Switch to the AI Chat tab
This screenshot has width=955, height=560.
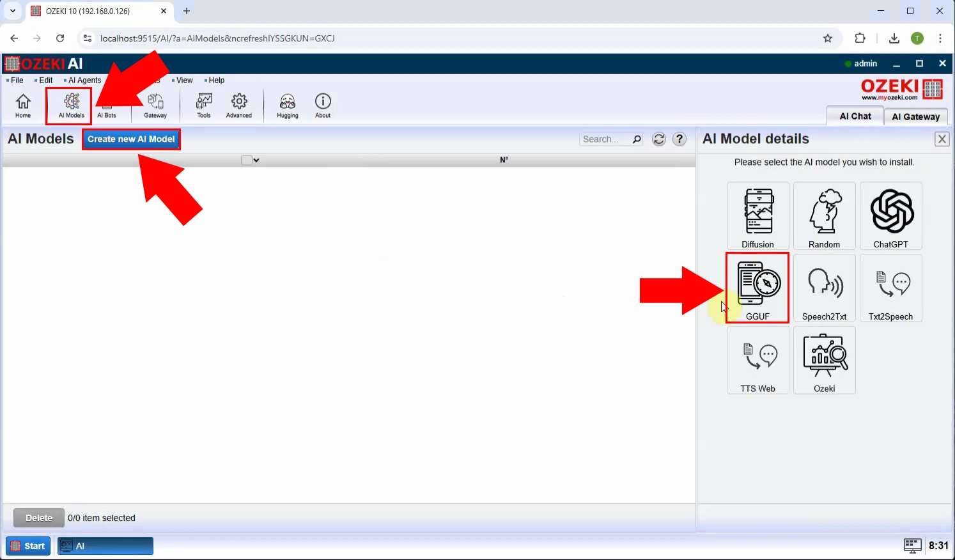(855, 116)
